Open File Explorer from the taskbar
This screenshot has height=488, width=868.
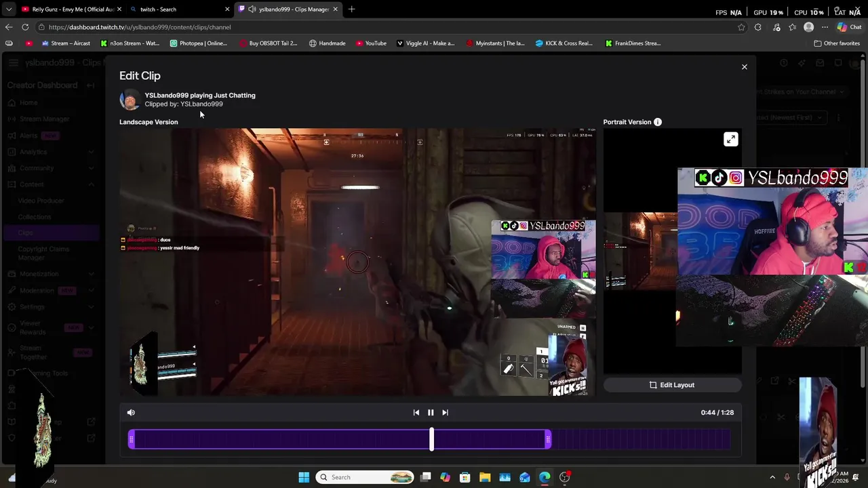[485, 477]
